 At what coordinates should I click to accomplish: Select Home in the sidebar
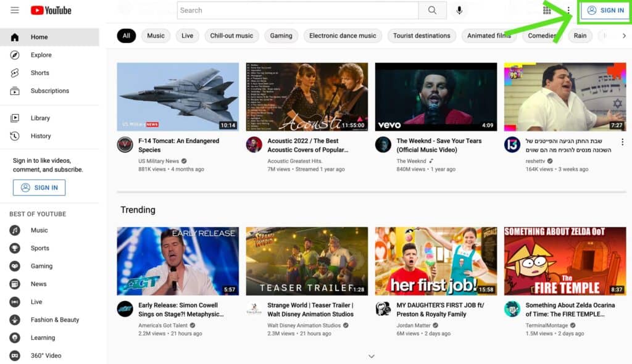[x=39, y=37]
